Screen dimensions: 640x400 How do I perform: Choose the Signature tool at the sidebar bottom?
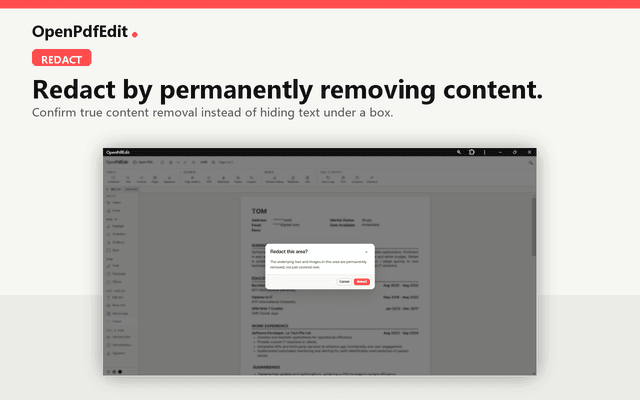[116, 353]
